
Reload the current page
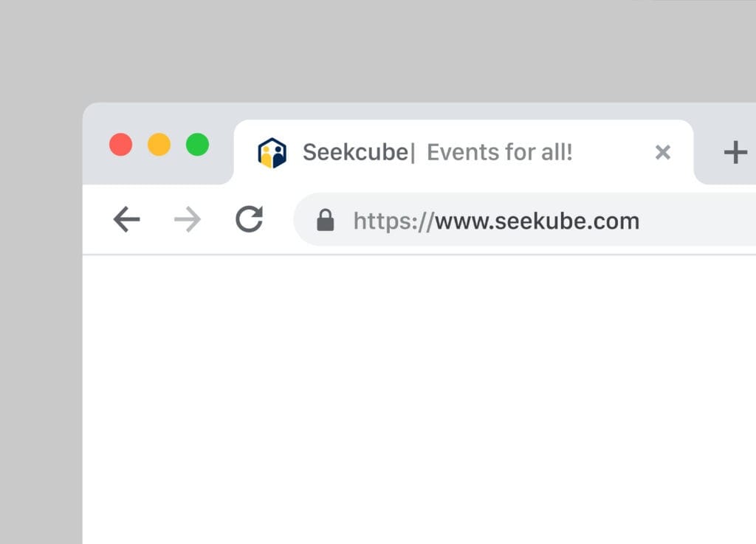point(249,219)
